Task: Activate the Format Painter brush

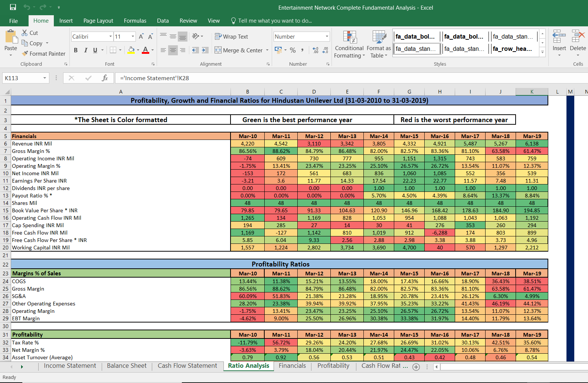Action: point(25,53)
